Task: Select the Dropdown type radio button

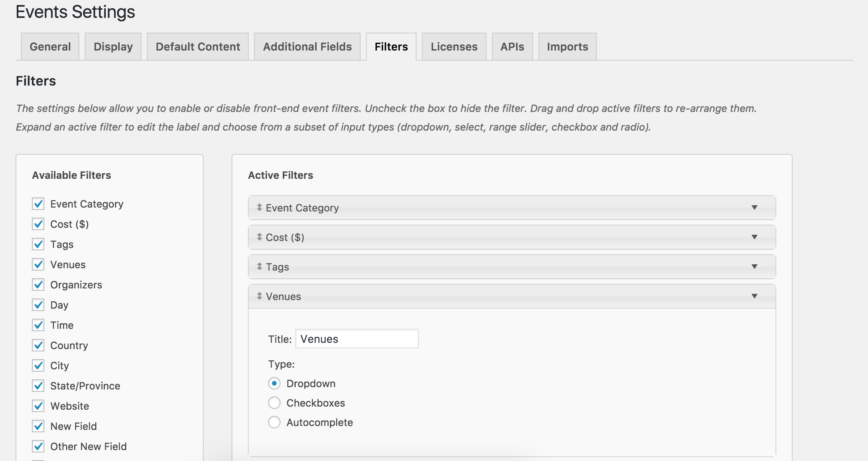Action: (274, 383)
